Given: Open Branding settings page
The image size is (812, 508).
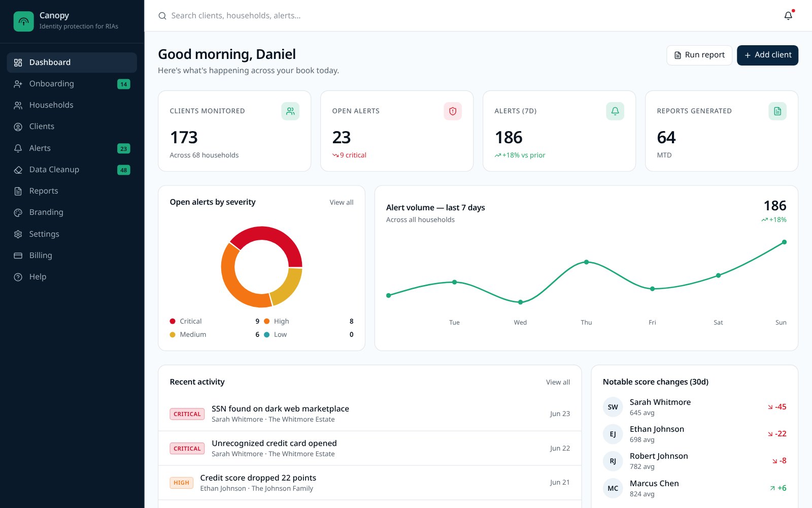Looking at the screenshot, I should click(72, 212).
